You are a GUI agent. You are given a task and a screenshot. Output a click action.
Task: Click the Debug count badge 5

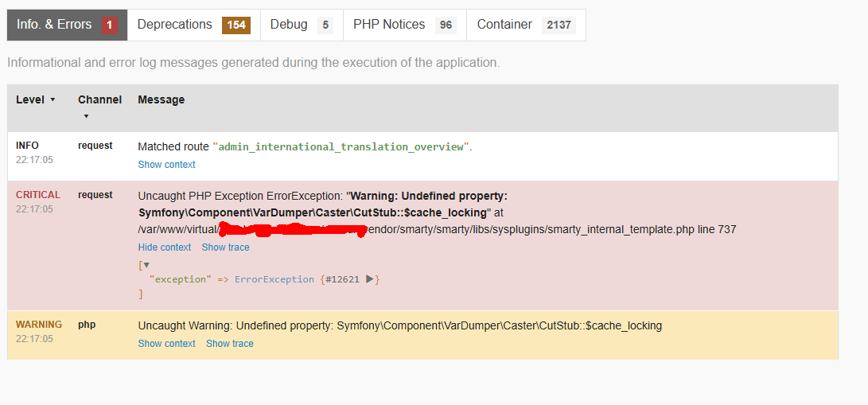325,25
